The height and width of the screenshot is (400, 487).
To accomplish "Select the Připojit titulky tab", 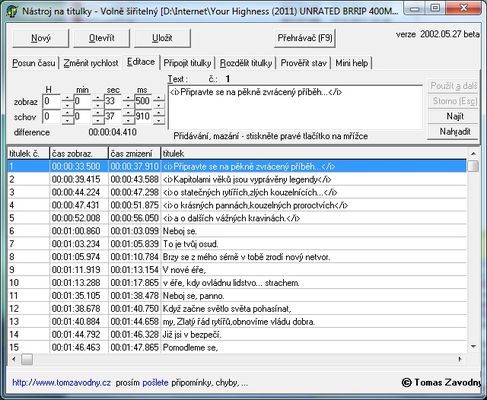I will click(x=187, y=63).
